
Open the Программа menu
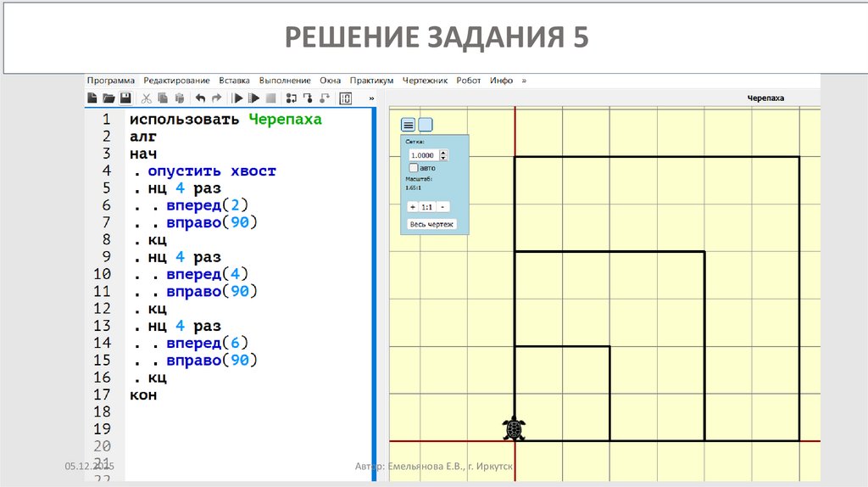pyautogui.click(x=111, y=81)
